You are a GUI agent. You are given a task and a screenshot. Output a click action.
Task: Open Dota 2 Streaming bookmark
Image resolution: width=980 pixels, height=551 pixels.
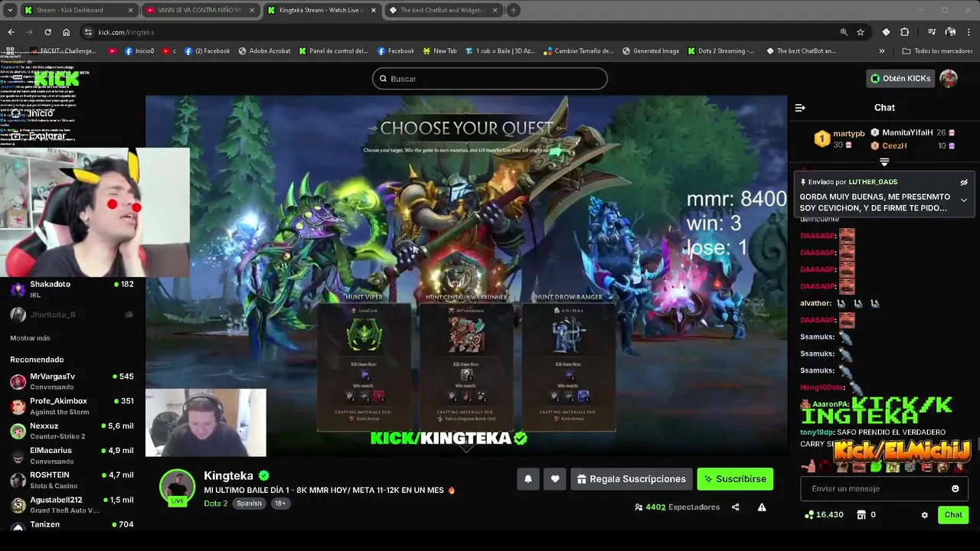(720, 51)
